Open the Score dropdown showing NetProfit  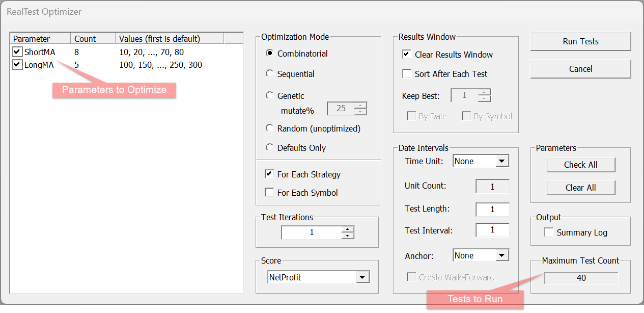click(x=362, y=277)
